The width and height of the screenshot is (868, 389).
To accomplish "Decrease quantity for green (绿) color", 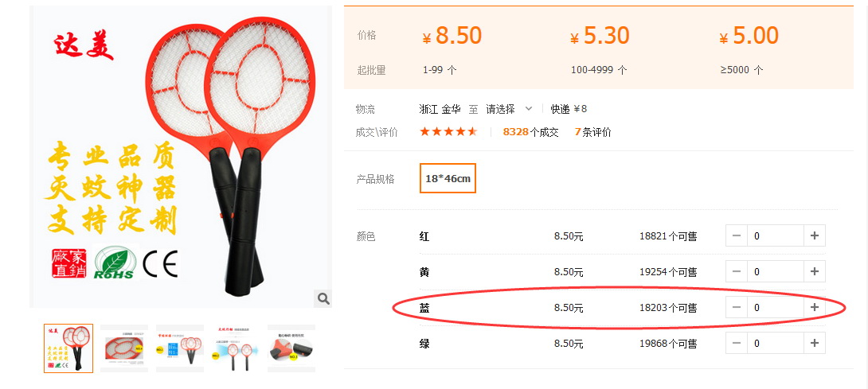I will [x=737, y=343].
